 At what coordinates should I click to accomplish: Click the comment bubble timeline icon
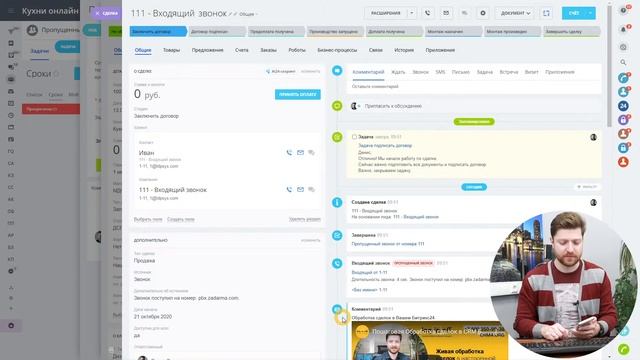337,71
